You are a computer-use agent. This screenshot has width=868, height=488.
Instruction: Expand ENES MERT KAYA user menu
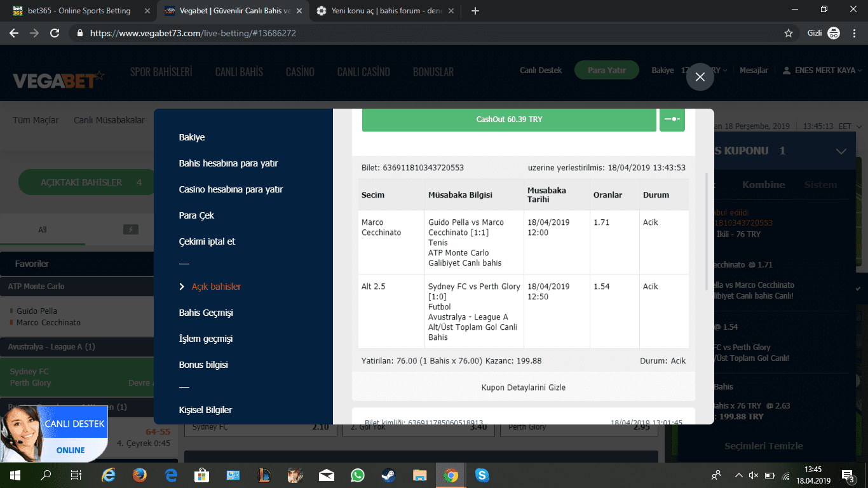[829, 71]
